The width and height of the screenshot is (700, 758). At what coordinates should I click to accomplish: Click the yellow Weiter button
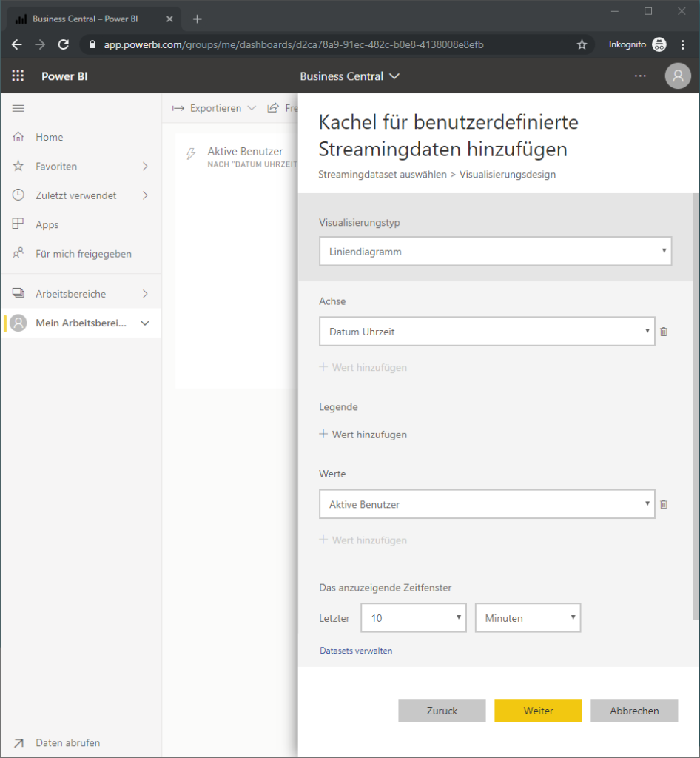click(538, 711)
